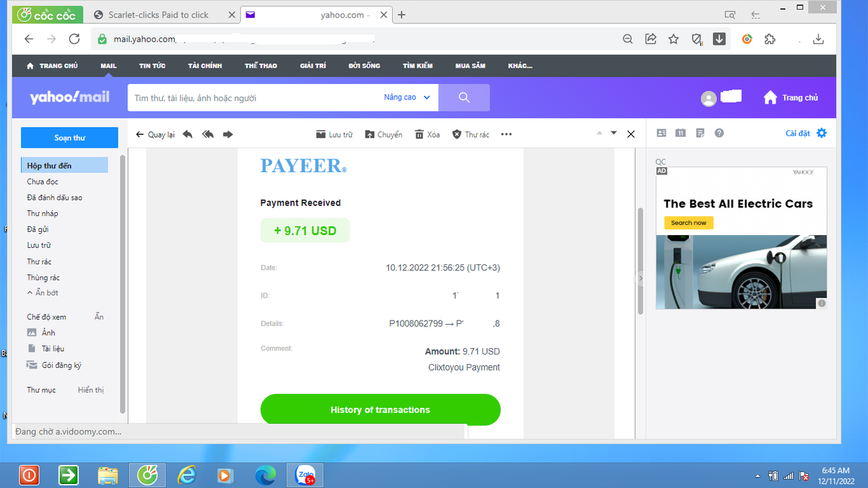Click the Coc Coc browser logo button

coord(47,14)
